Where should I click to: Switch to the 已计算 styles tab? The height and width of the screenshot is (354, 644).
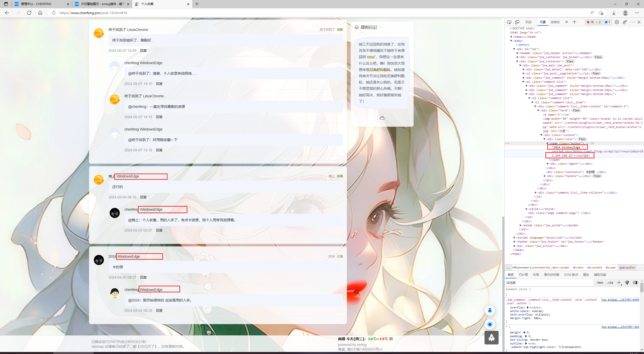coord(523,275)
